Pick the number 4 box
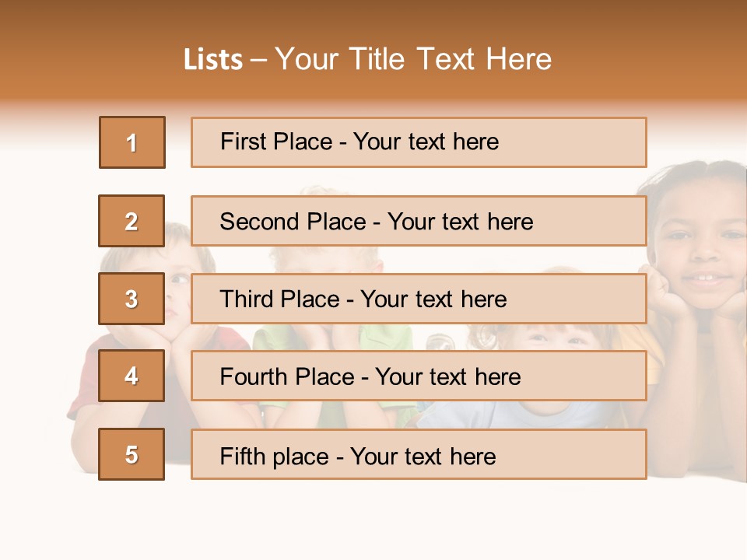This screenshot has height=560, width=747. pyautogui.click(x=132, y=376)
